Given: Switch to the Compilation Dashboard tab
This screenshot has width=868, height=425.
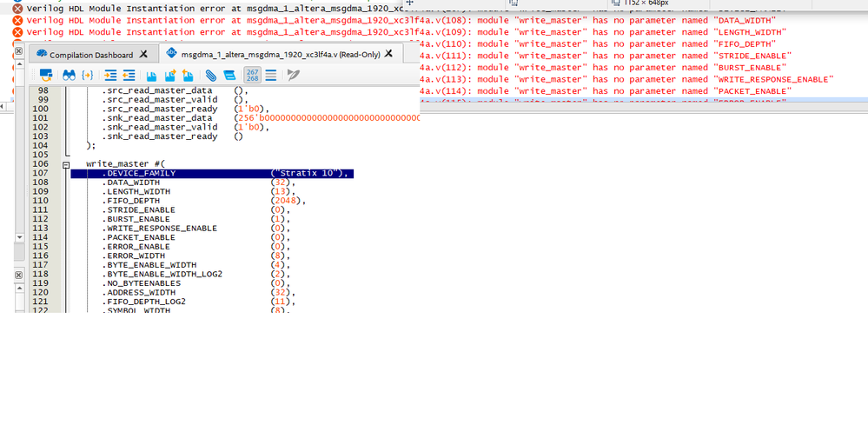Looking at the screenshot, I should coord(91,55).
